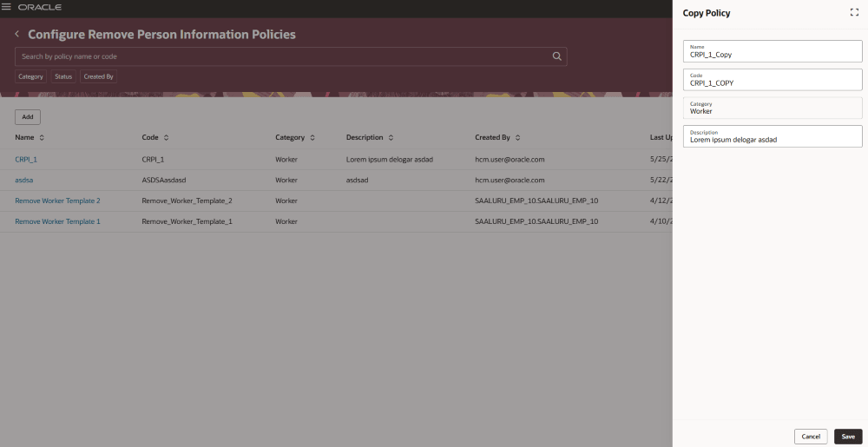Click the Oracle logo
The height and width of the screenshot is (447, 868).
[40, 7]
